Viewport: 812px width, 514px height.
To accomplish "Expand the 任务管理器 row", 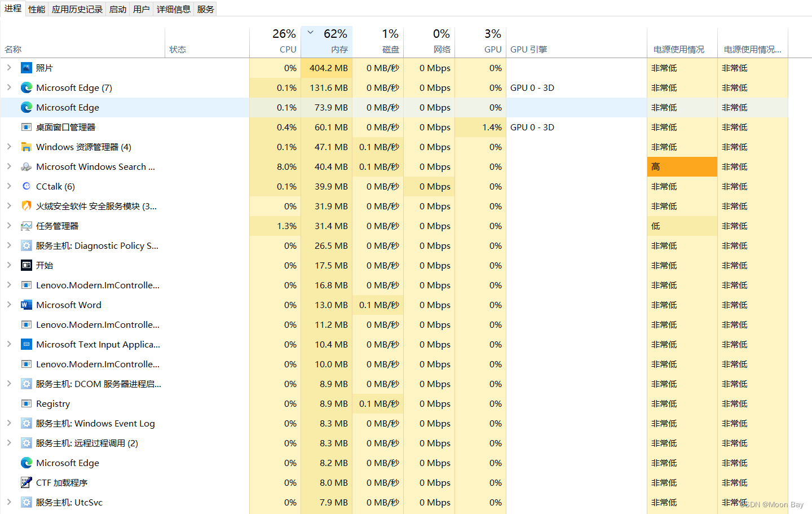I will [9, 226].
